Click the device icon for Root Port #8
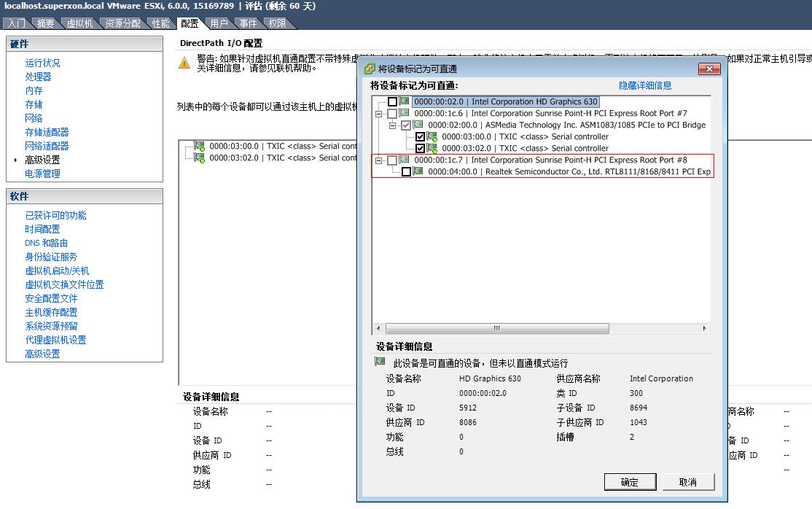Image resolution: width=812 pixels, height=509 pixels. coord(405,160)
